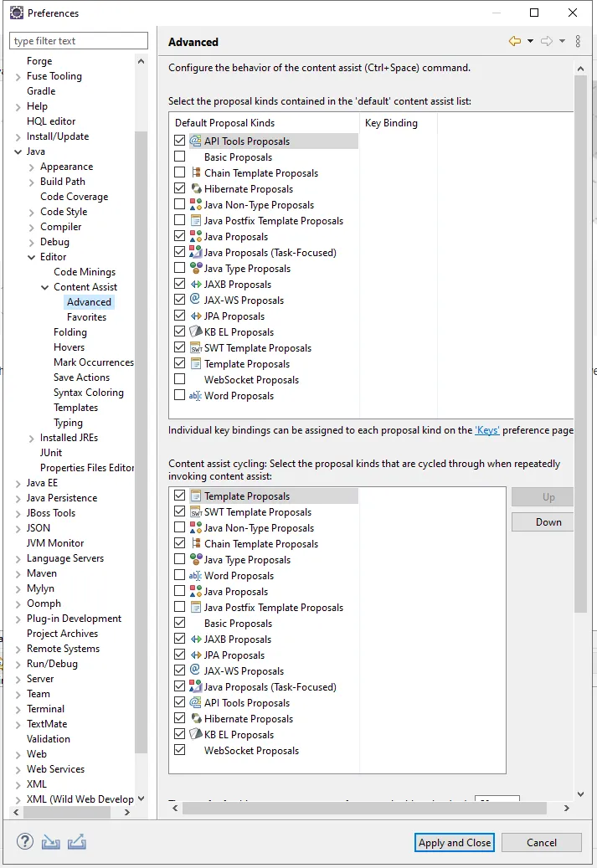Select Templates in the Editor tree
The image size is (597, 868).
pos(76,408)
